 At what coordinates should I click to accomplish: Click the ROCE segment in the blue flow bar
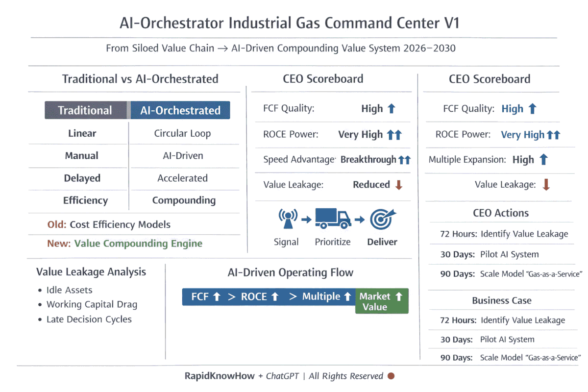[254, 296]
